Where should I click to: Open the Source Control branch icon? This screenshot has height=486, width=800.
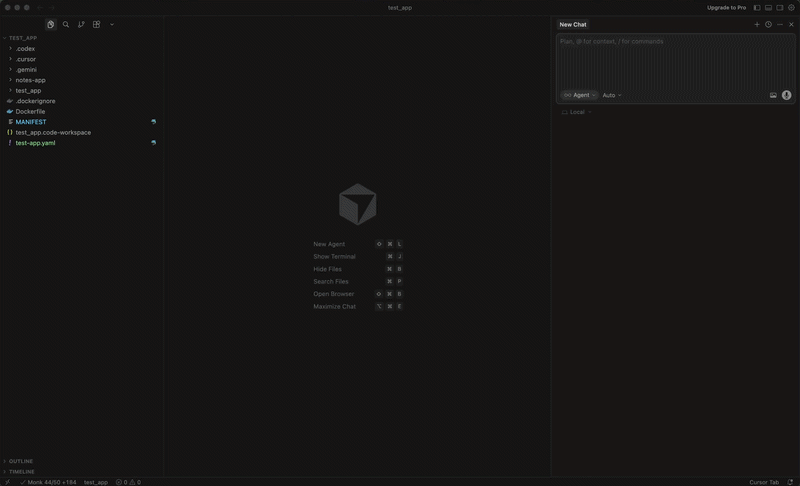81,24
